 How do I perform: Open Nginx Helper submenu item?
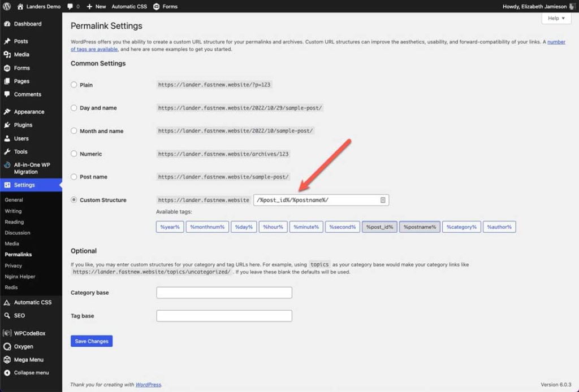coord(20,276)
